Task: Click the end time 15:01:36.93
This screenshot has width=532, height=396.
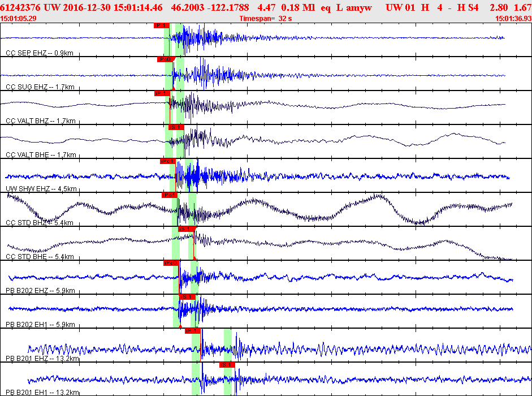Action: (x=514, y=18)
